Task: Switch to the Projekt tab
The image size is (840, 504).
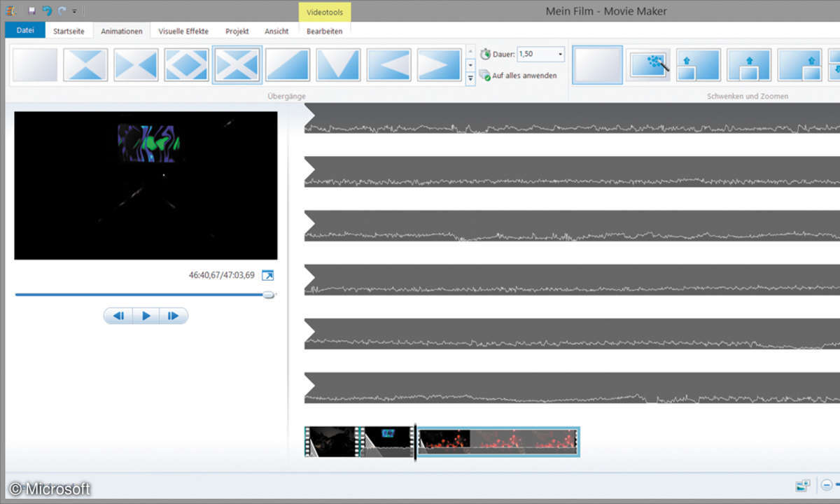Action: (237, 31)
